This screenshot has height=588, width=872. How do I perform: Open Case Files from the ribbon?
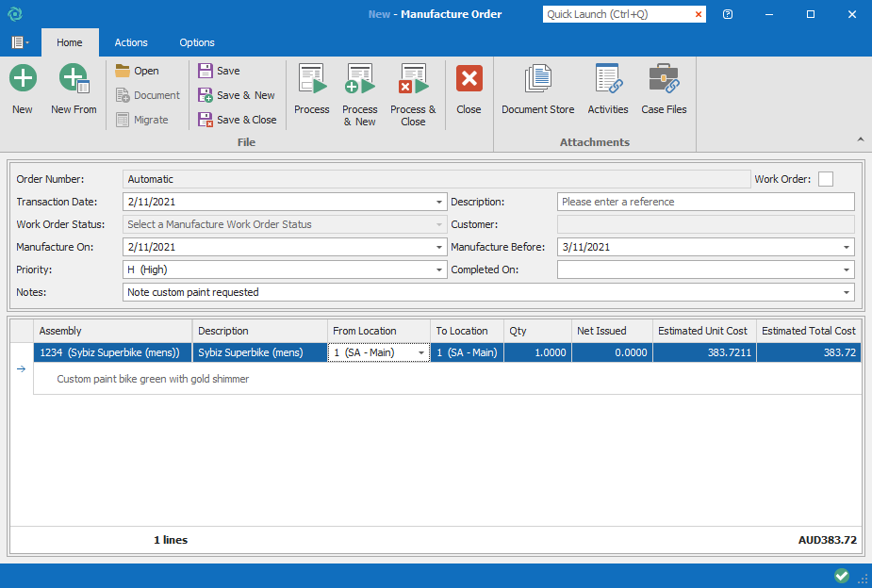pyautogui.click(x=664, y=90)
